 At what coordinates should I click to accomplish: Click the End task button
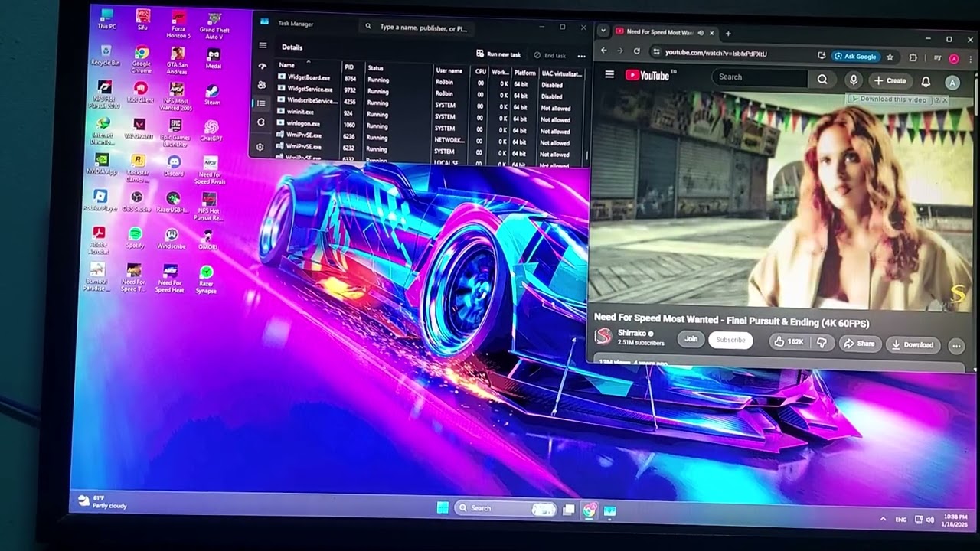click(550, 55)
